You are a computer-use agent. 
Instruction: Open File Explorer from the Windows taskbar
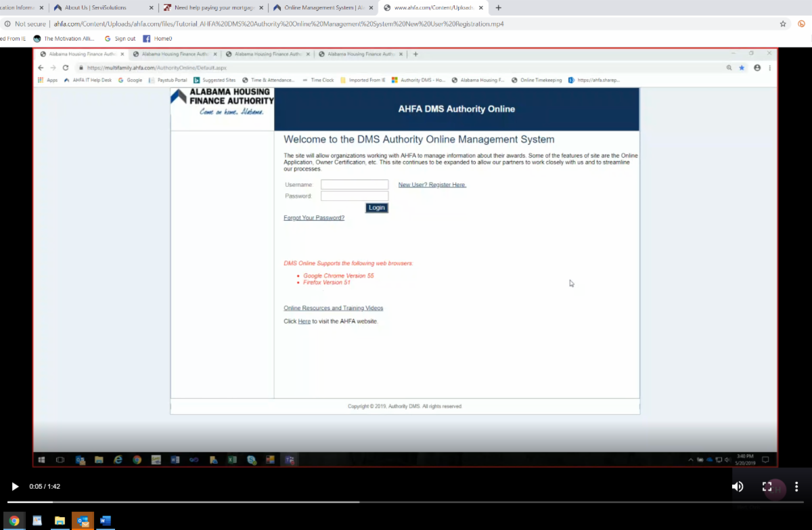60,521
